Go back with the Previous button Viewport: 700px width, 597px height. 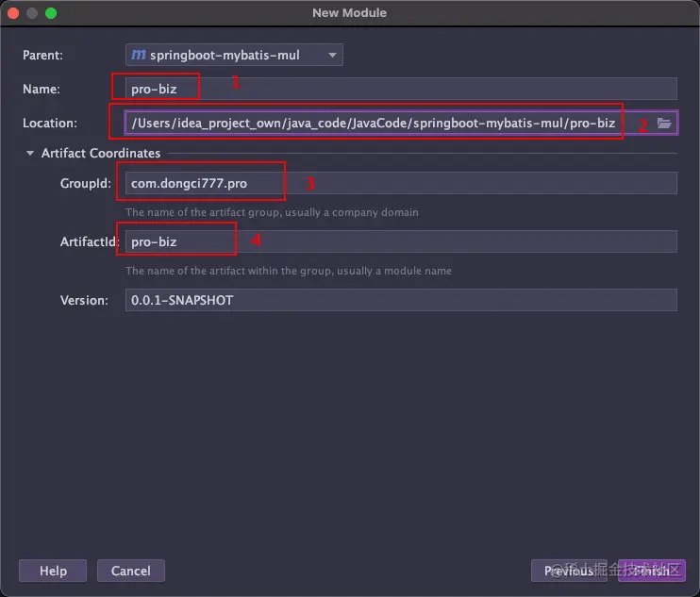569,571
